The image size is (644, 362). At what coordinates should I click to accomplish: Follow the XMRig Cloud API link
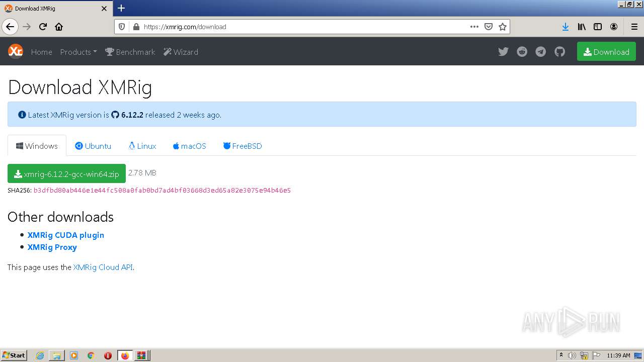click(103, 267)
